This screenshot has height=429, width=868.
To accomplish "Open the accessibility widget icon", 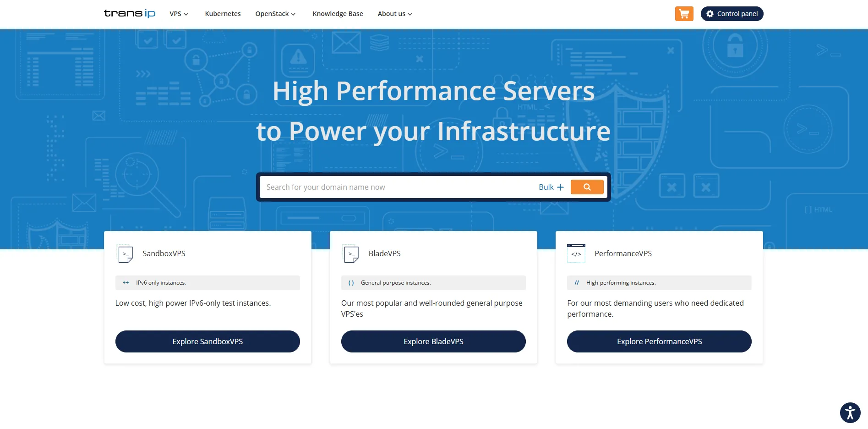I will tap(850, 412).
